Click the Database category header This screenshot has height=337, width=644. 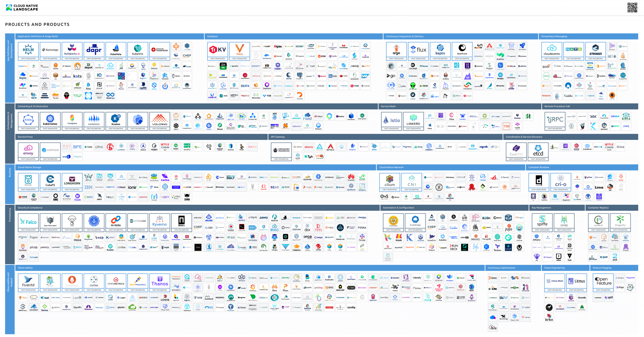click(x=293, y=36)
